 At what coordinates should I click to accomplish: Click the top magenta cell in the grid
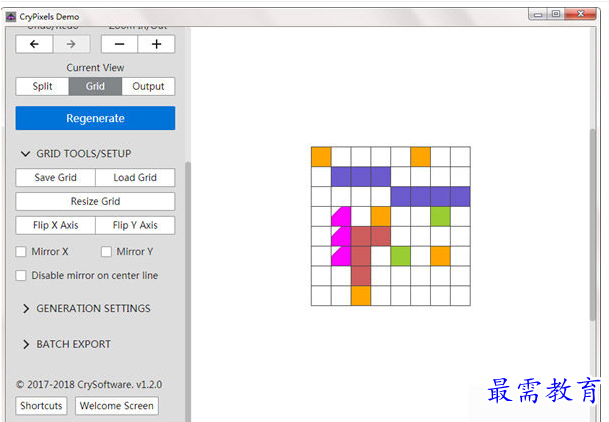[x=341, y=216]
